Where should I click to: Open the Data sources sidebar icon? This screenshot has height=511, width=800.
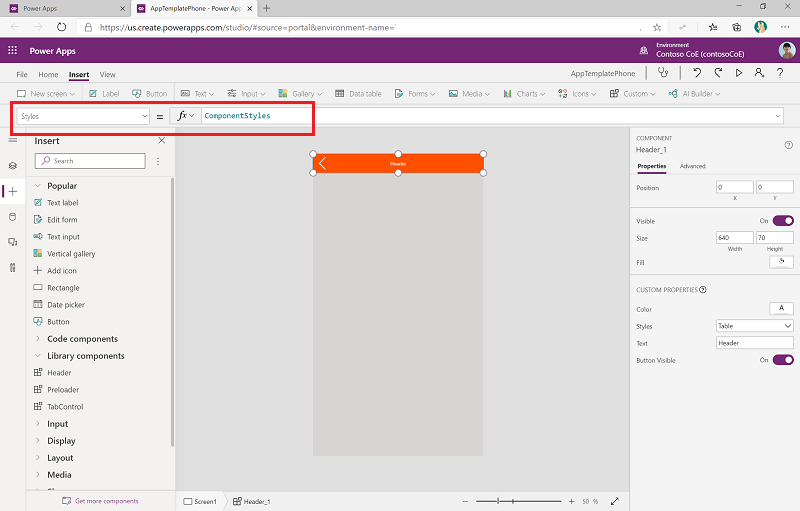(x=13, y=216)
